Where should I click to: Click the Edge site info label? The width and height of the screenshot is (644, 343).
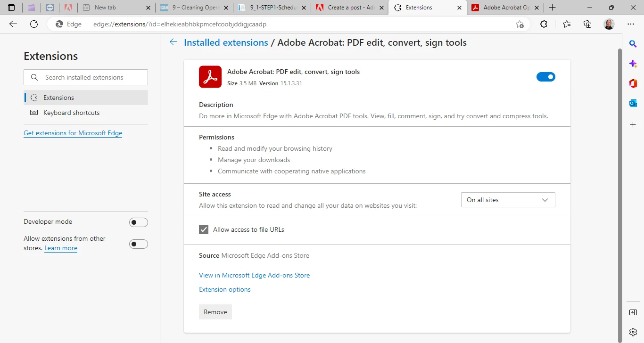click(69, 24)
